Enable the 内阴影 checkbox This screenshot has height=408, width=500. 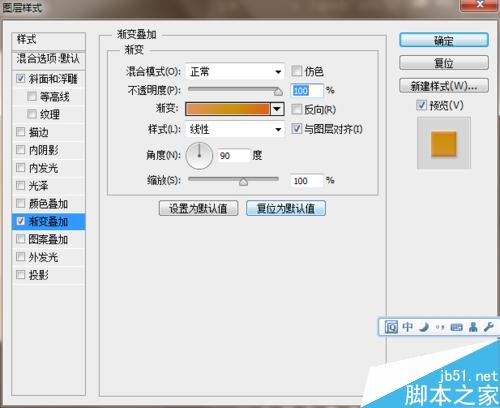tap(20, 150)
